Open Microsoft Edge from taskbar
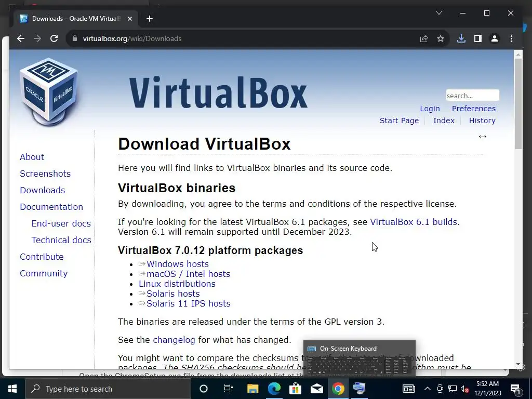 pos(274,389)
